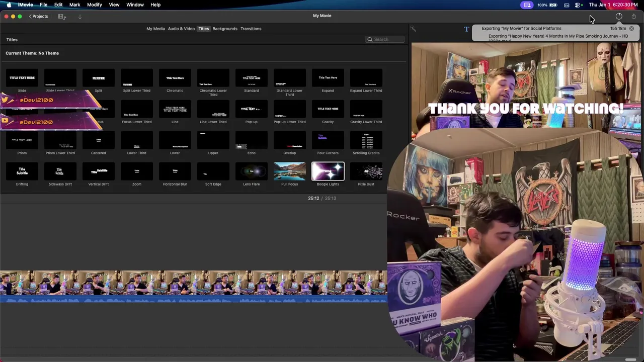Choose the Scrolling Credits title
This screenshot has height=362, width=644.
(366, 140)
